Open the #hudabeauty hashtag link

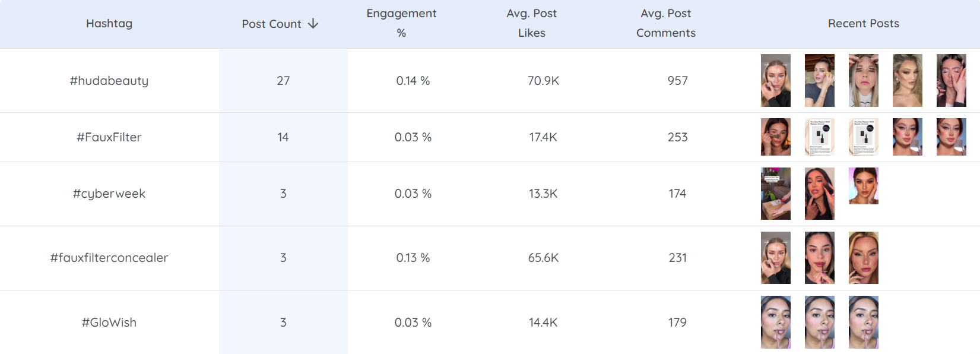tap(109, 81)
